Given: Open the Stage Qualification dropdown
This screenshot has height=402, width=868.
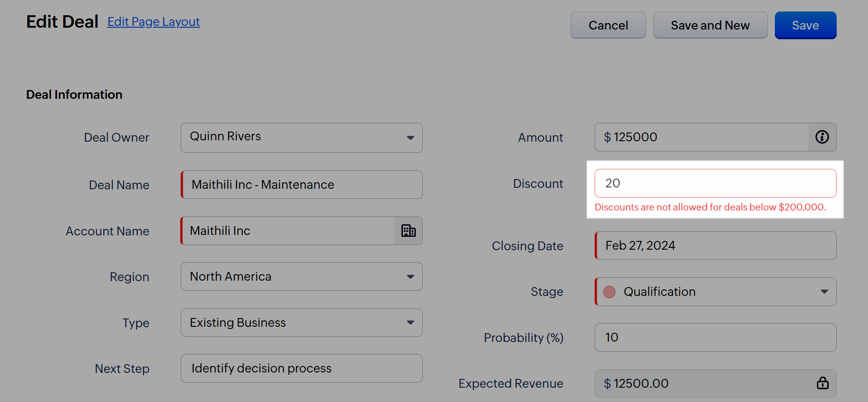Looking at the screenshot, I should 824,292.
